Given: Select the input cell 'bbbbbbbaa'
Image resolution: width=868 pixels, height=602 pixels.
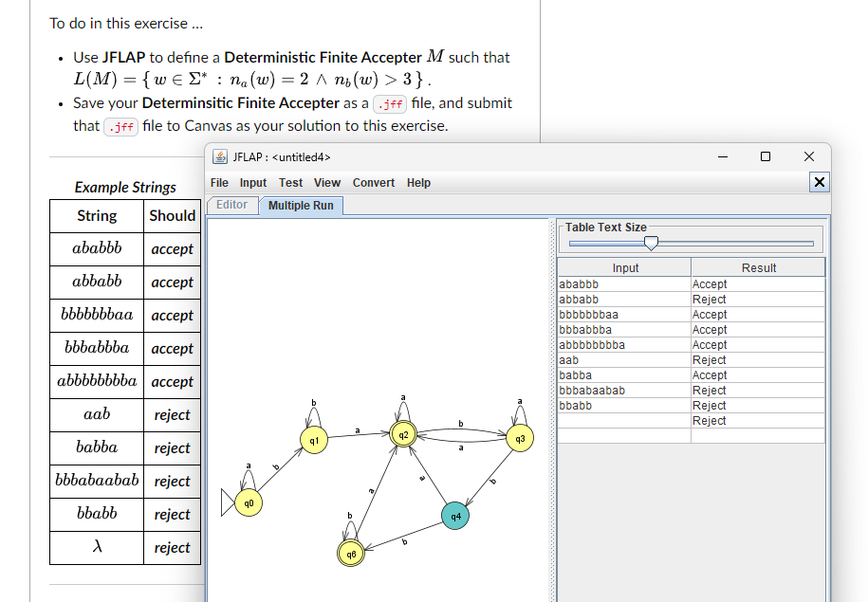Looking at the screenshot, I should click(x=624, y=315).
